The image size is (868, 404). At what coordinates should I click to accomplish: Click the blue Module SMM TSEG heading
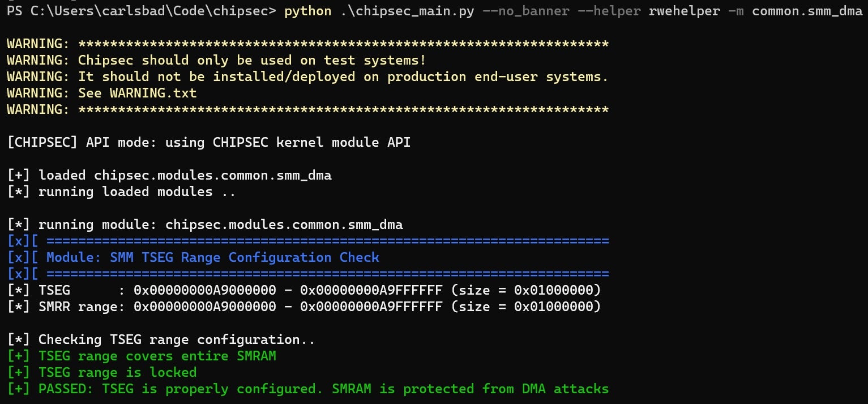point(212,257)
